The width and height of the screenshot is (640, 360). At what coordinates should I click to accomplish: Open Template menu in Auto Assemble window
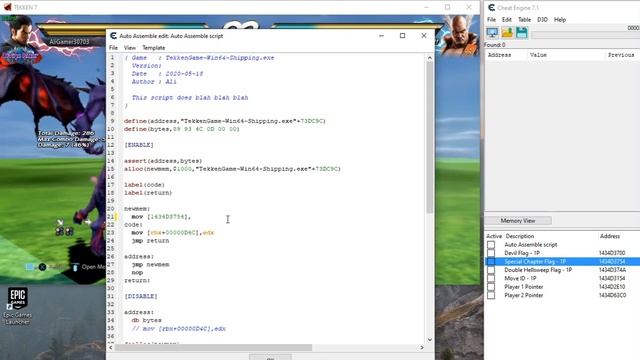point(153,48)
